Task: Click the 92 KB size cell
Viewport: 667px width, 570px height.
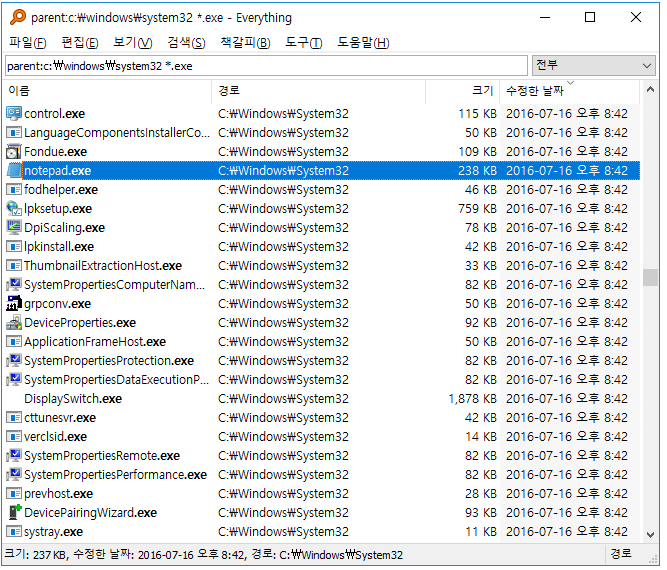Action: coord(481,323)
